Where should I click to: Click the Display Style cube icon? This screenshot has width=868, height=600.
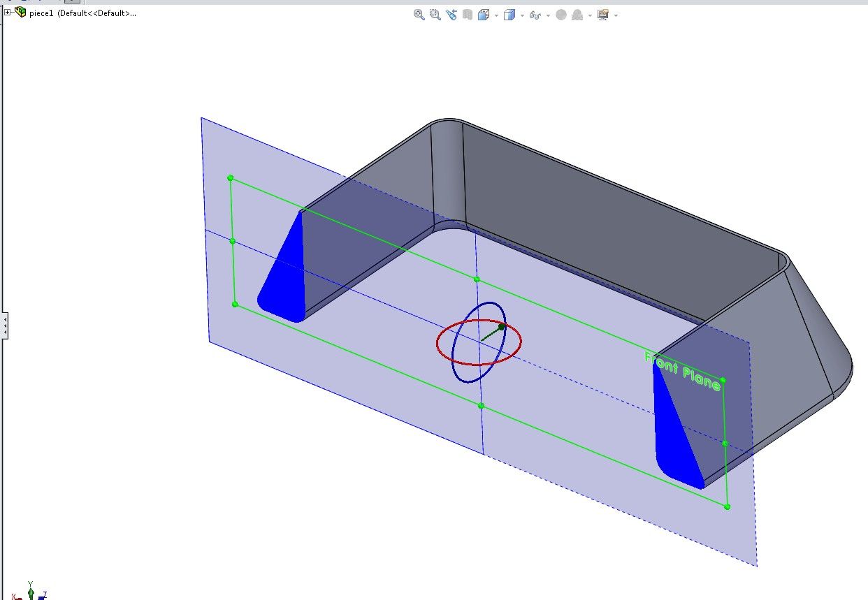tap(509, 14)
